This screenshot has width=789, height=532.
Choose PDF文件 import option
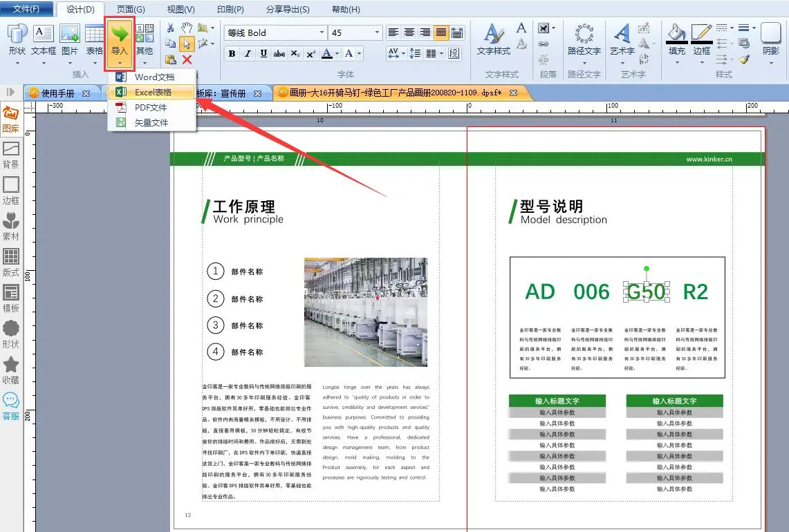[x=150, y=107]
